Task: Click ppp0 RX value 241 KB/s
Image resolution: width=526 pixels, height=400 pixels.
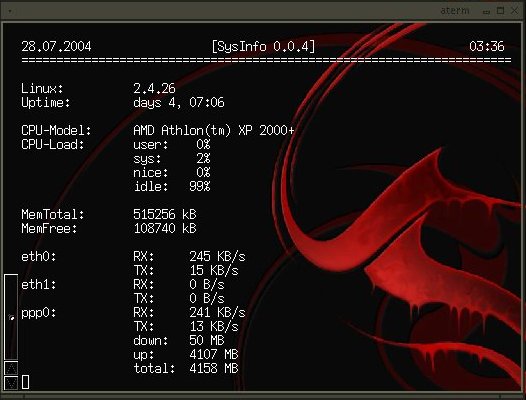Action: [x=217, y=312]
